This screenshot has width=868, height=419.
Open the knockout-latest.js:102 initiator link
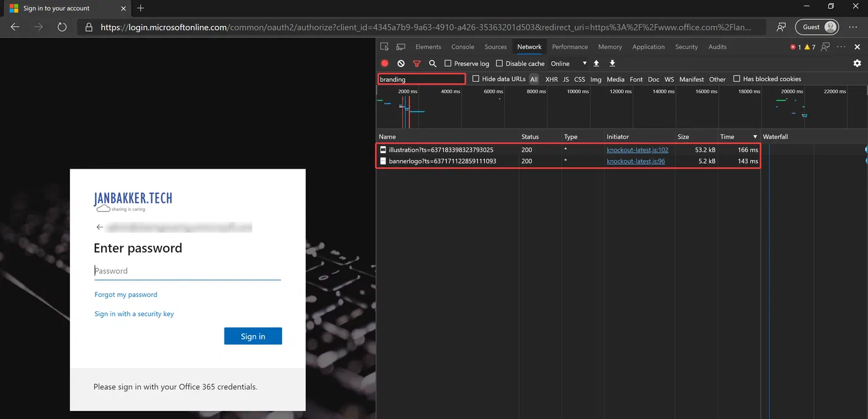[637, 150]
